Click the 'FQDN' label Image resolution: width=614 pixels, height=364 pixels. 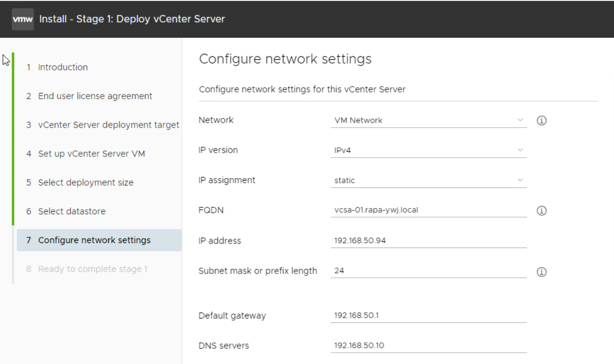[x=211, y=210]
